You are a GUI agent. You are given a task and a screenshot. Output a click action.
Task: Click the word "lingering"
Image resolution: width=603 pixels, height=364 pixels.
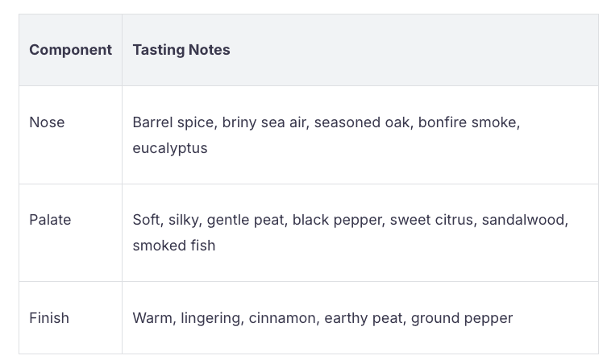coord(210,318)
